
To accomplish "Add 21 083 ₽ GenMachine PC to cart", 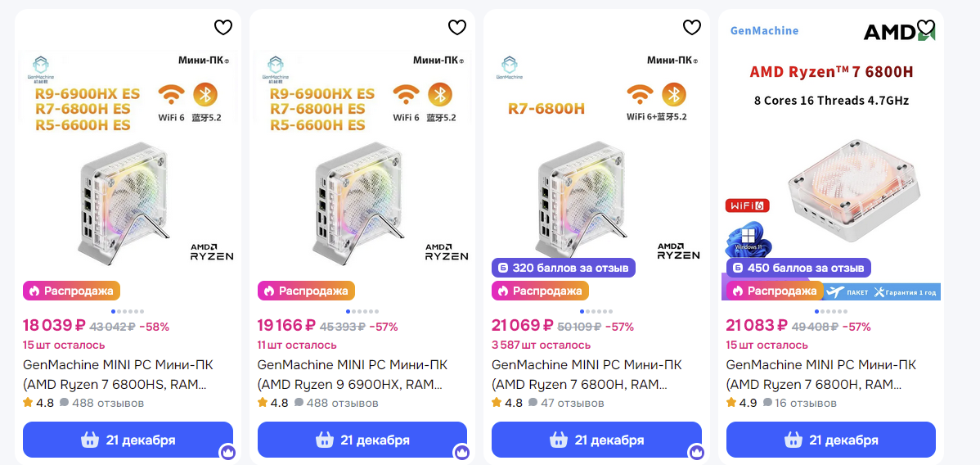I will (830, 440).
